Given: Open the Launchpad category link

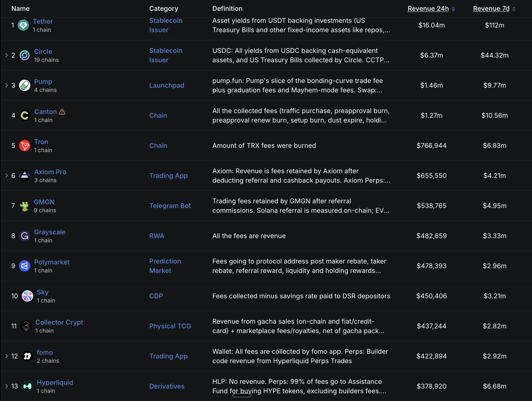Looking at the screenshot, I should [167, 85].
